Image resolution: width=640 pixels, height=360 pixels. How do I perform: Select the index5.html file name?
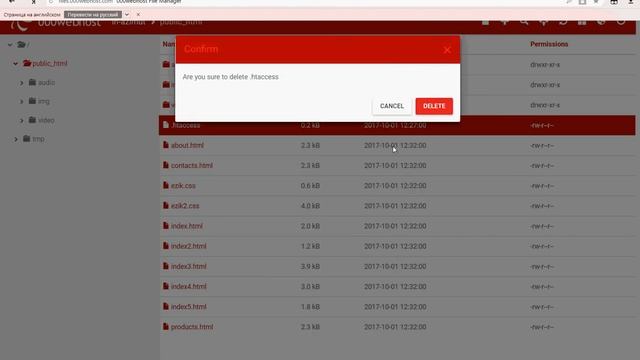(189, 307)
